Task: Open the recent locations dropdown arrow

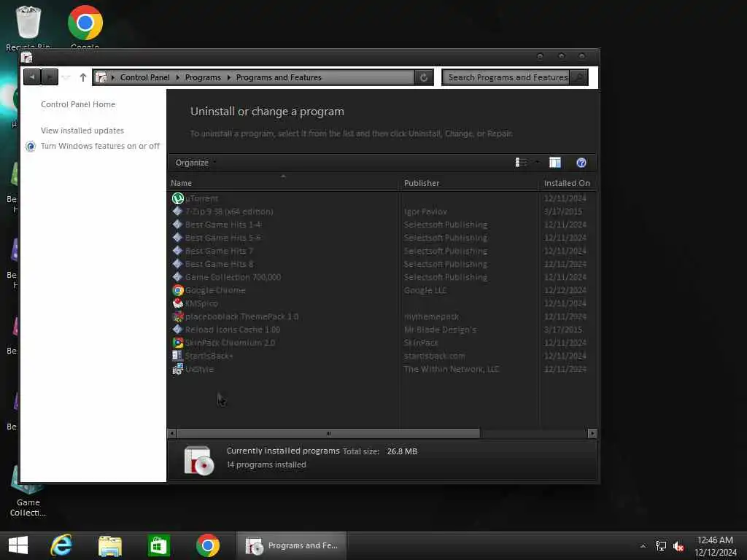Action: click(66, 77)
